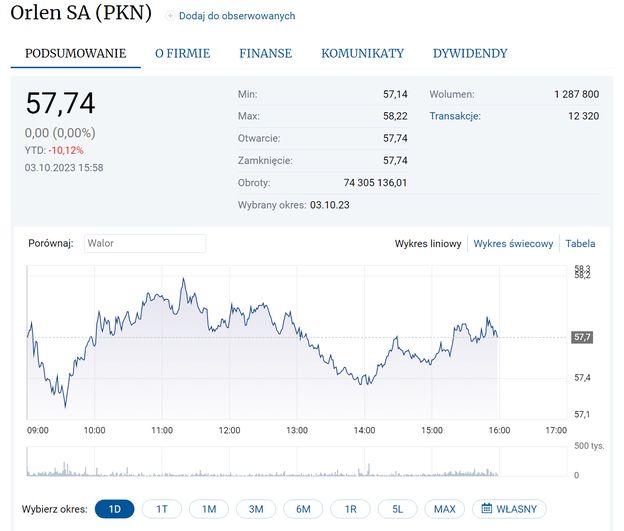Set the chart range to 1M
The width and height of the screenshot is (624, 531).
coord(208,509)
